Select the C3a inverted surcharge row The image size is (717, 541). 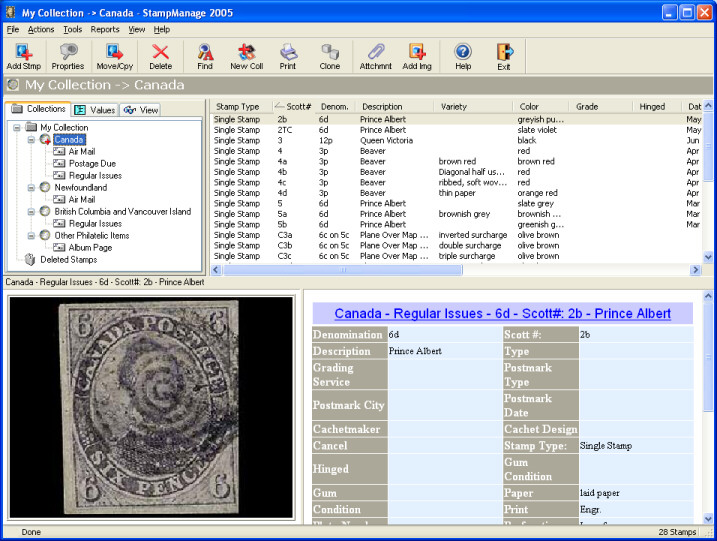(456, 235)
